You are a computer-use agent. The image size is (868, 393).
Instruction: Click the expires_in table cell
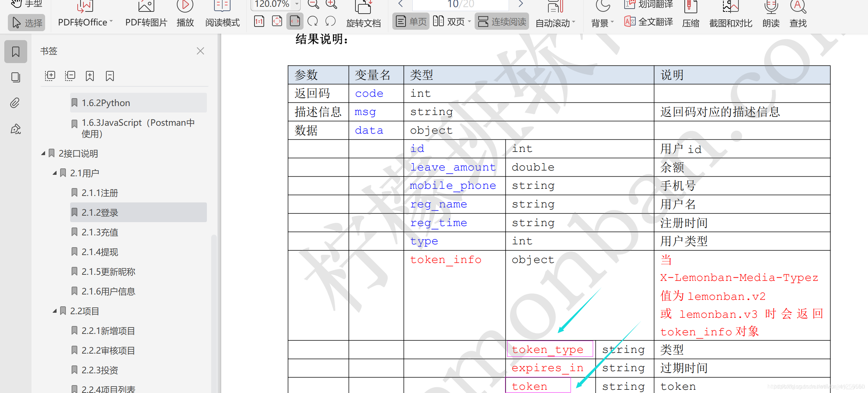pyautogui.click(x=551, y=368)
